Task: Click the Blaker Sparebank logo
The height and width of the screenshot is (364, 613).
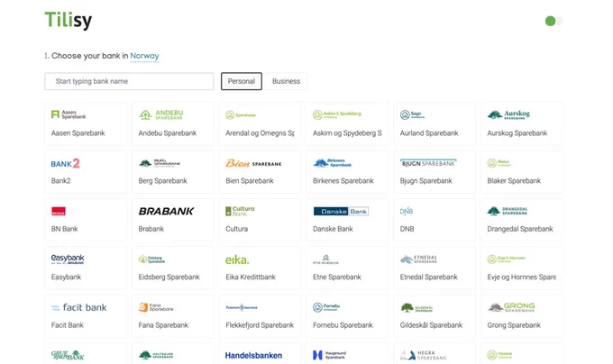Action: 499,163
